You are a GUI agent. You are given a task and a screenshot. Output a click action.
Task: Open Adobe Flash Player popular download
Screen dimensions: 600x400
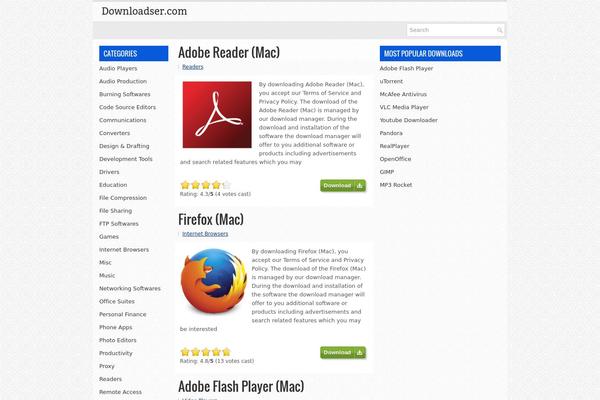pos(406,69)
